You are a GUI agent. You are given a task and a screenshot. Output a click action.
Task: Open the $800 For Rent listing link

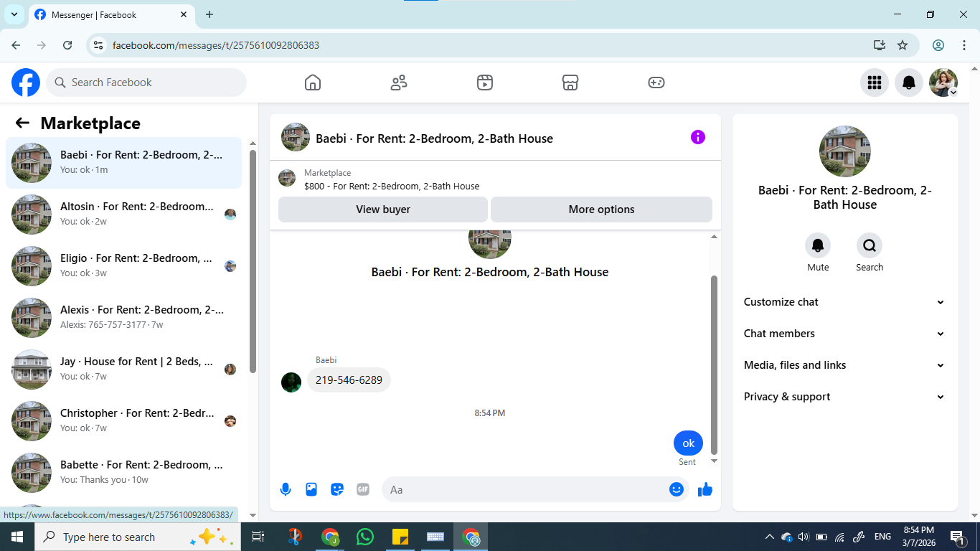click(392, 186)
